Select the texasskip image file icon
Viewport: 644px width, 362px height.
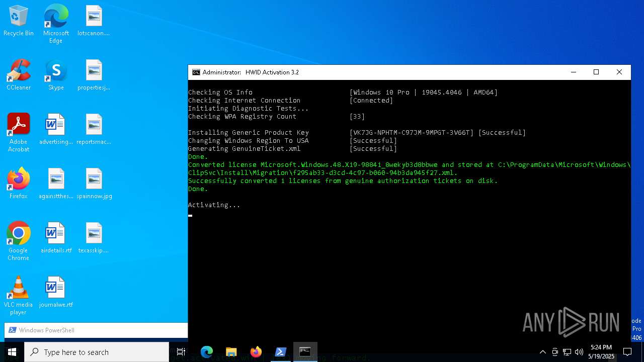tap(94, 238)
